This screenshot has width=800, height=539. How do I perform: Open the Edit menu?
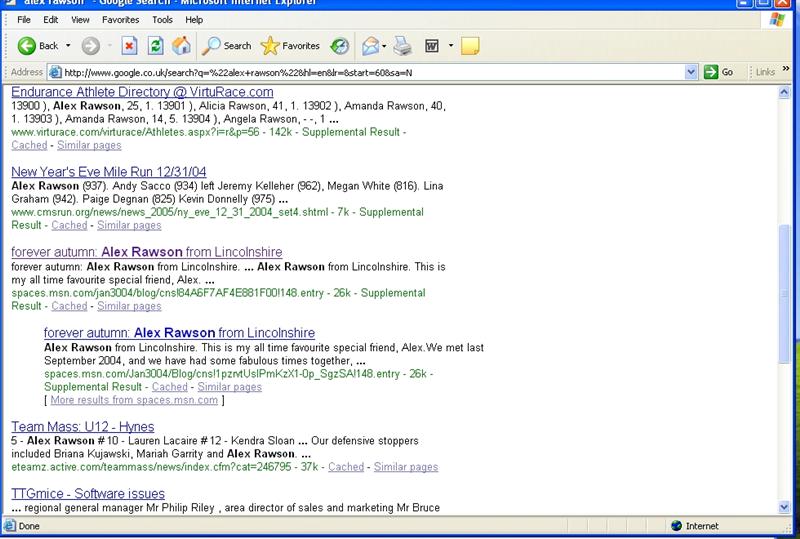[51, 20]
